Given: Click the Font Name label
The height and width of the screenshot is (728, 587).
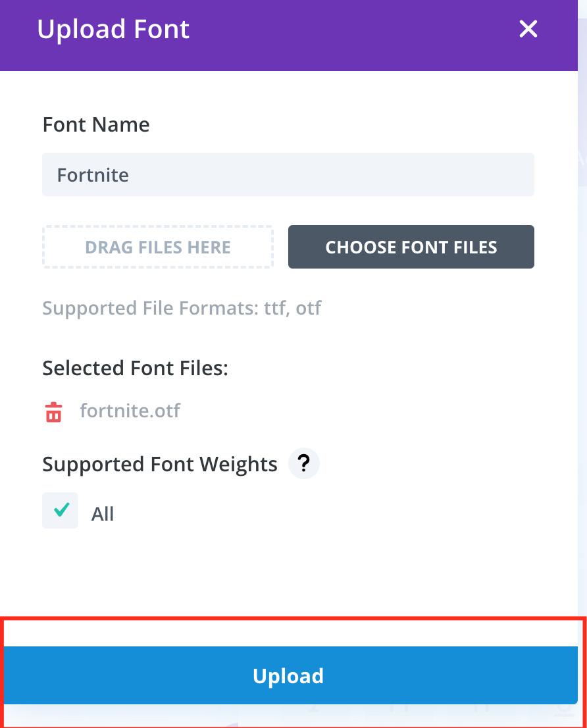Looking at the screenshot, I should (96, 124).
